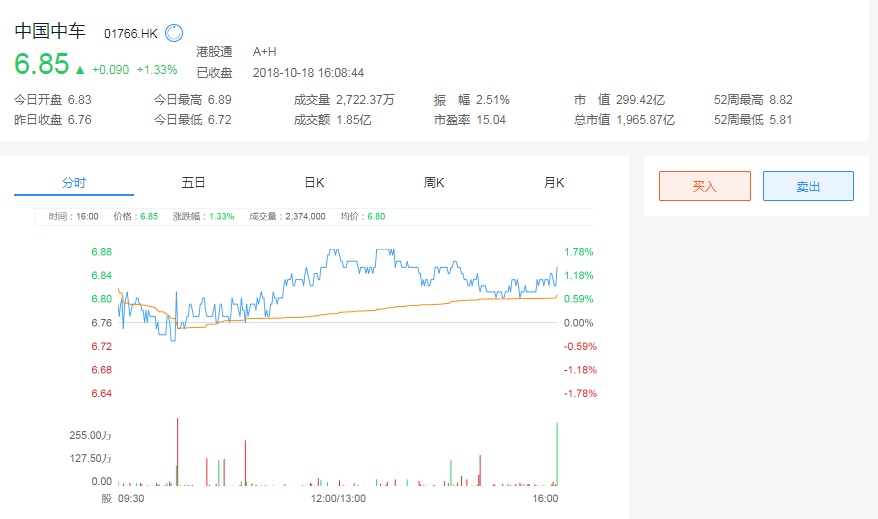The width and height of the screenshot is (878, 519).
Task: Click the 中国中车 stock name
Action: (x=50, y=31)
